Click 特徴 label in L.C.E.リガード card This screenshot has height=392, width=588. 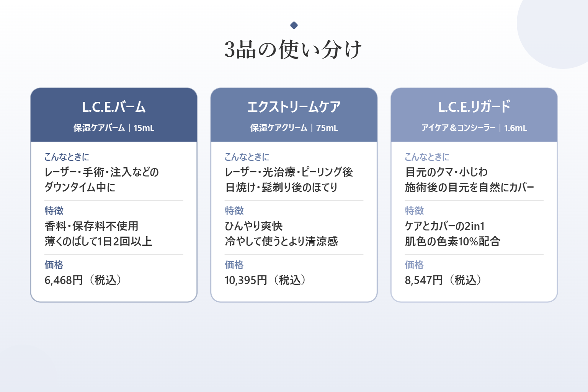click(415, 211)
